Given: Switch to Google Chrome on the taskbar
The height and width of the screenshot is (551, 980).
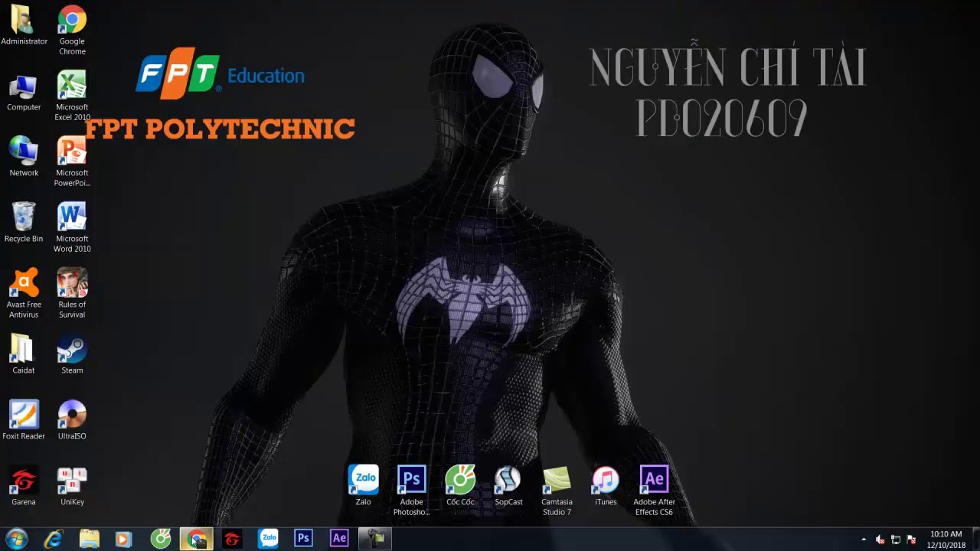Looking at the screenshot, I should click(197, 539).
